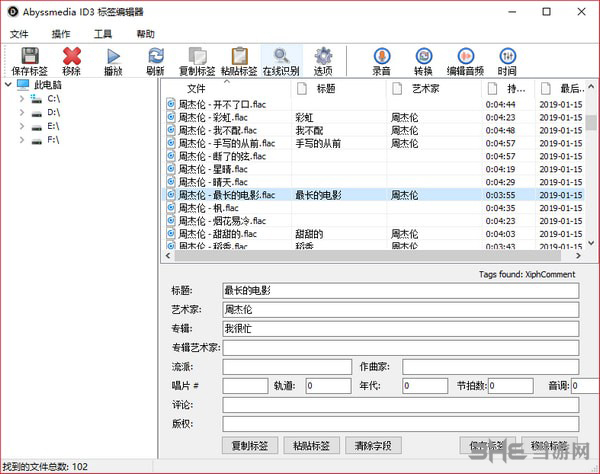Select file 周杰伦 - 甜甜的.flac
This screenshot has height=474, width=600.
click(217, 234)
